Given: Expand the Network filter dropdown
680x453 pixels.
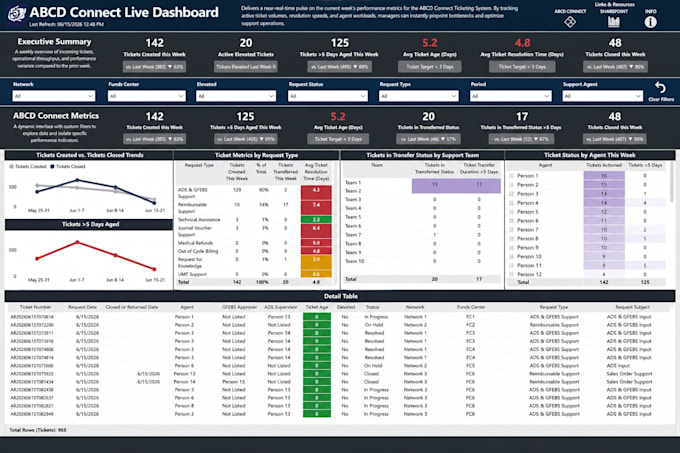Looking at the screenshot, I should tap(54, 96).
